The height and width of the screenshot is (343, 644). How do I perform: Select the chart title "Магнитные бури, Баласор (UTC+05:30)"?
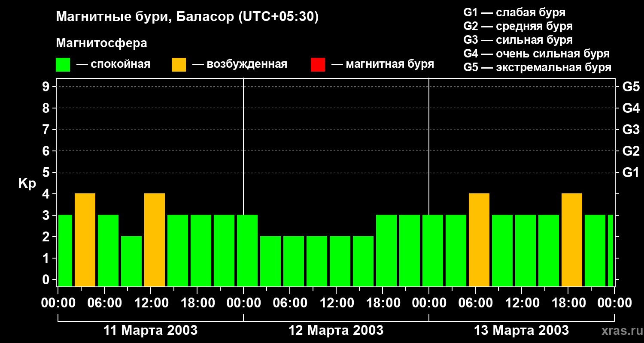coord(187,18)
